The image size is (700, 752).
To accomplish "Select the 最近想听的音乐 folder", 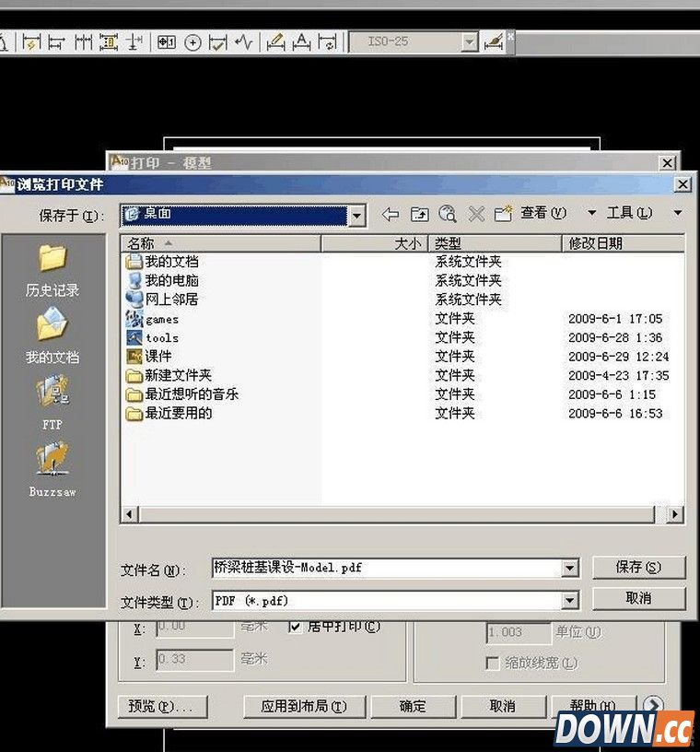I will click(x=182, y=394).
